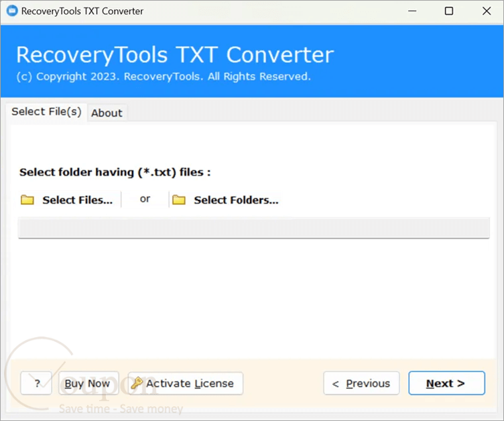The width and height of the screenshot is (504, 421).
Task: Click the key icon on Activate License
Action: 137,383
